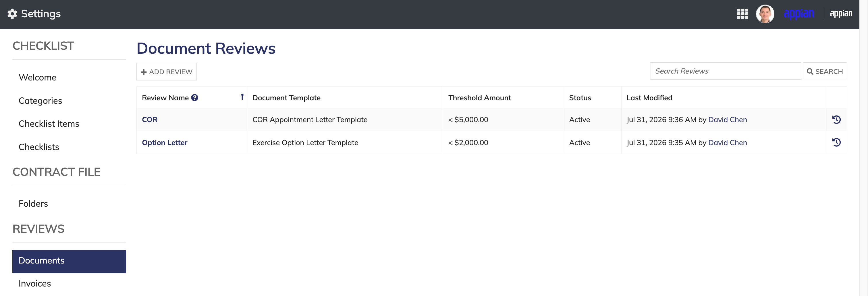Image resolution: width=868 pixels, height=296 pixels.
Task: Click the Document Reviews page heading
Action: pyautogui.click(x=206, y=49)
